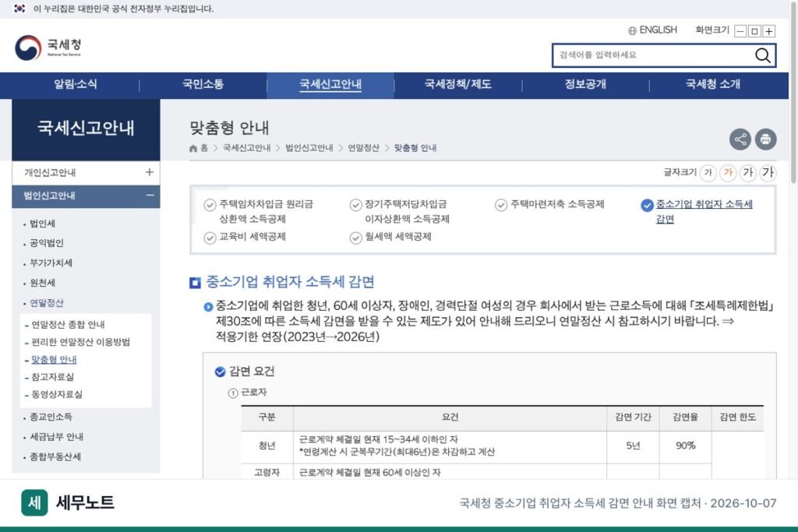
Task: Click the 90% cell
Action: pyautogui.click(x=685, y=446)
